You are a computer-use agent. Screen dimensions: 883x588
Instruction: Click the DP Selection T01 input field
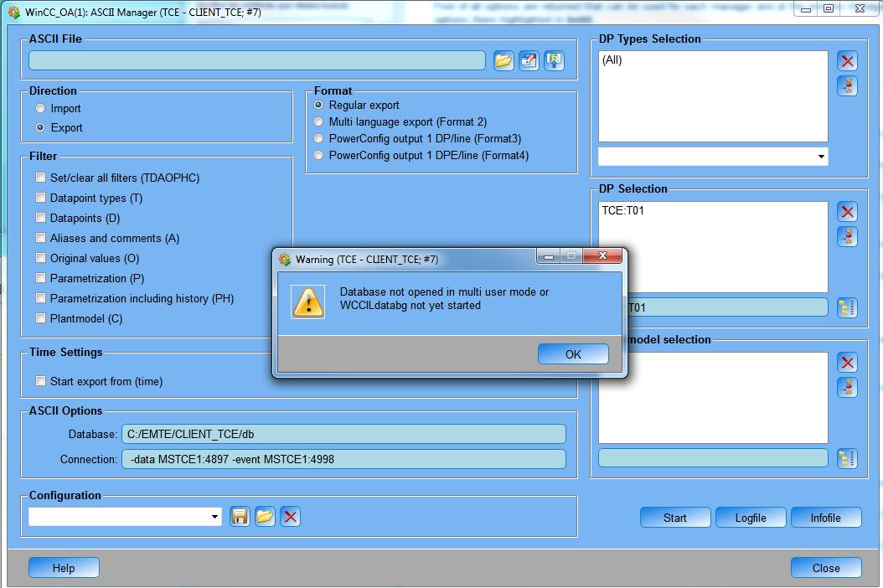726,307
